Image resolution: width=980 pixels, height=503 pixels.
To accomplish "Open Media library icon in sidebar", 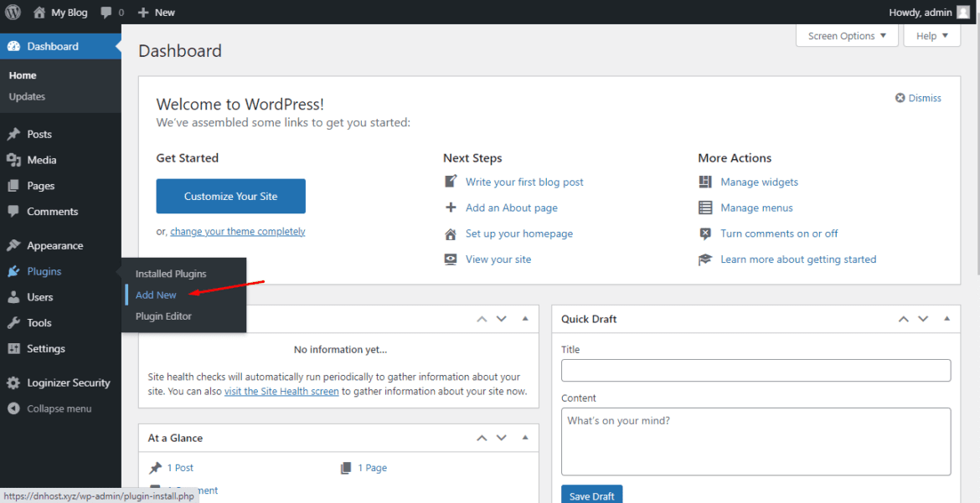I will (13, 160).
